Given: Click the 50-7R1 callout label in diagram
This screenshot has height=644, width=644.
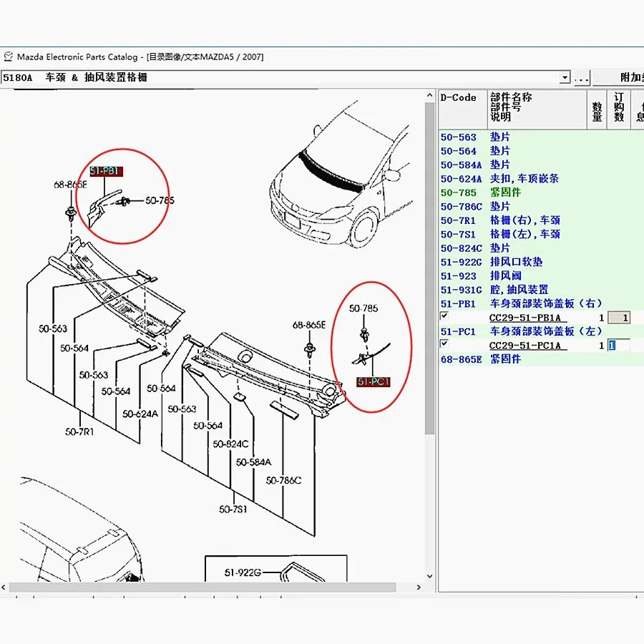Looking at the screenshot, I should pos(79,431).
